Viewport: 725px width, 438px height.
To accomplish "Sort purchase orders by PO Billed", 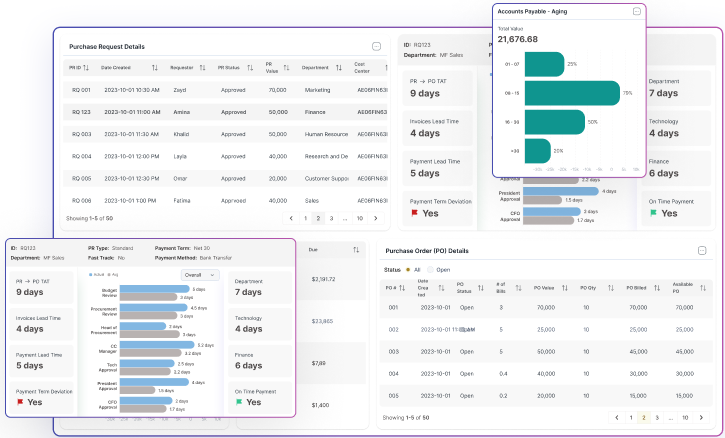I will click(x=657, y=287).
